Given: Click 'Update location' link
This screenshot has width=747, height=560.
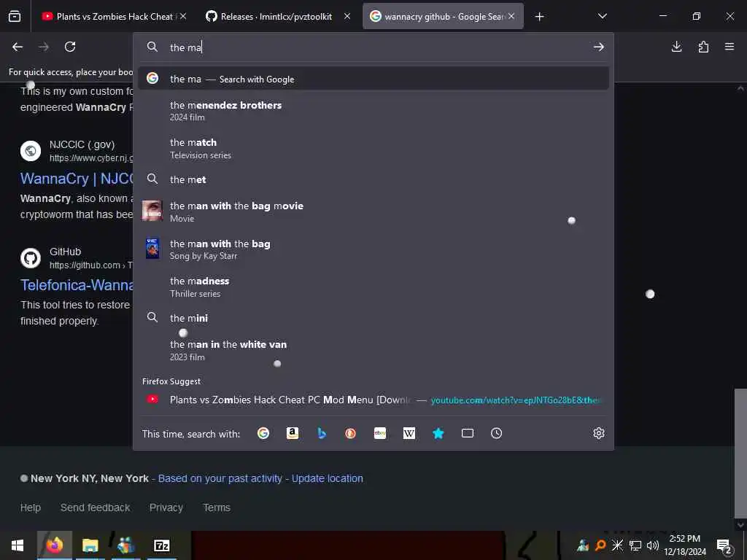Looking at the screenshot, I should [328, 478].
